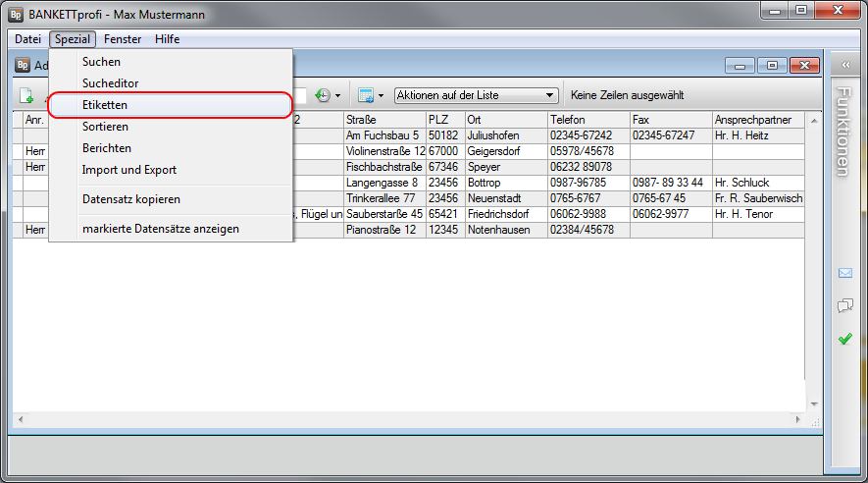This screenshot has width=868, height=483.
Task: Click the new record icon in toolbar
Action: point(26,96)
